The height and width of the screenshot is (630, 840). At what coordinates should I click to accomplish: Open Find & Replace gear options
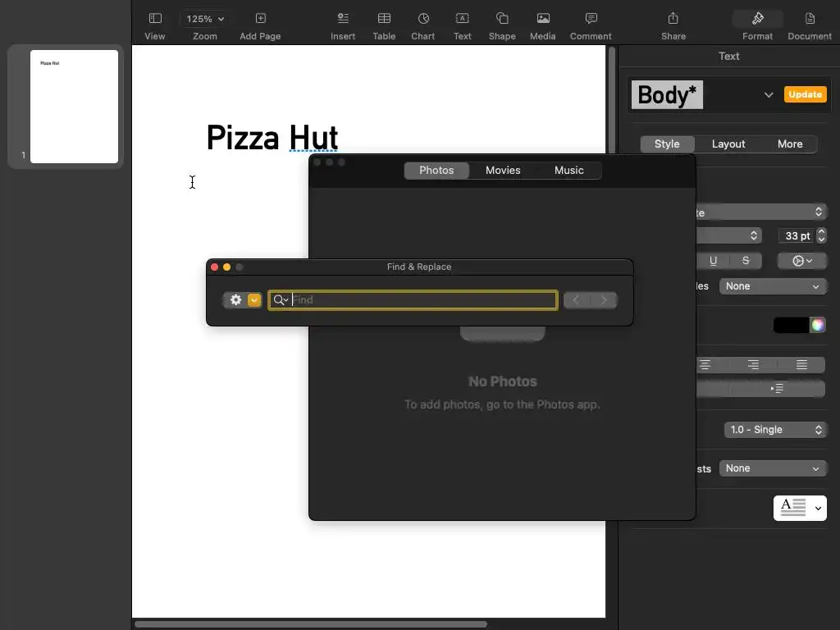[235, 300]
